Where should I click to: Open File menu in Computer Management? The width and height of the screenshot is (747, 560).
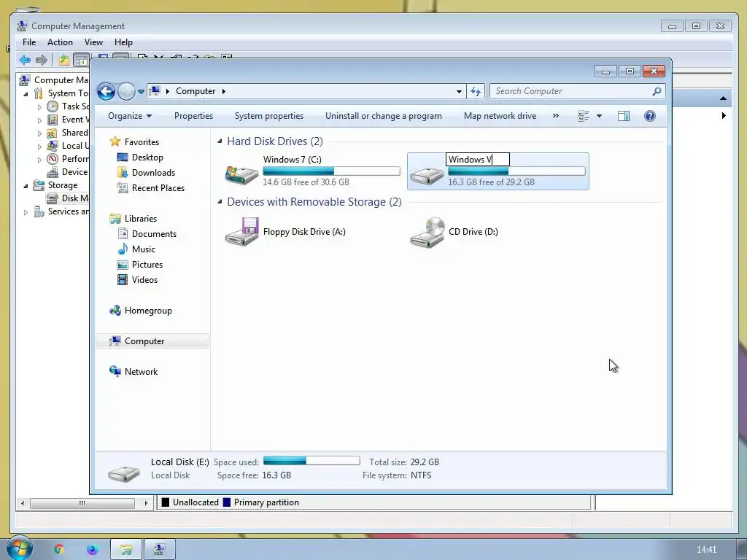[29, 42]
